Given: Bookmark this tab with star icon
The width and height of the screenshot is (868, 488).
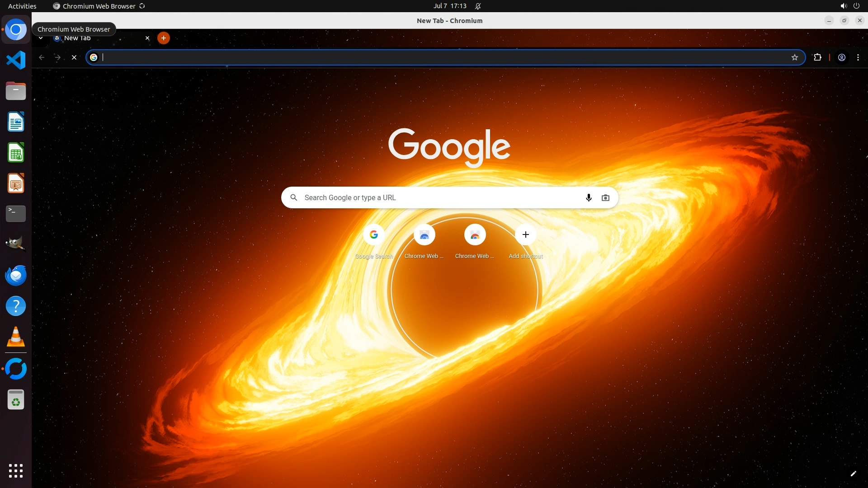Looking at the screenshot, I should coord(794,57).
